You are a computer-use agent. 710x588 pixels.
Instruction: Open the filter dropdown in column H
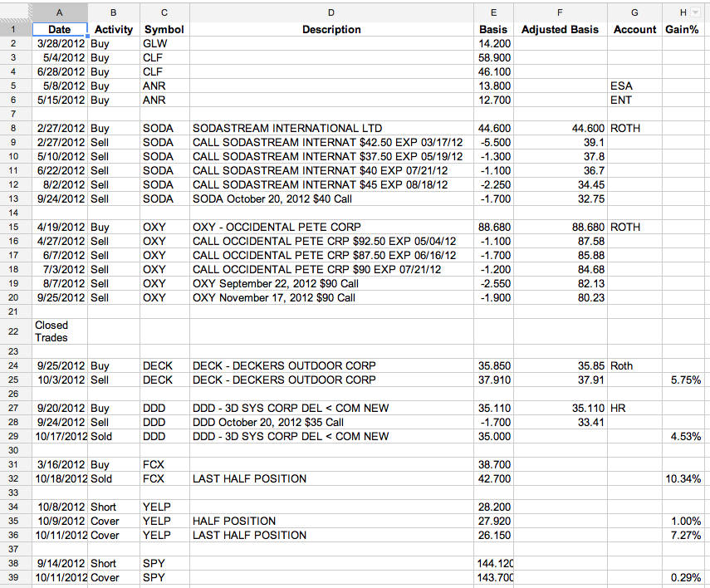click(x=695, y=12)
